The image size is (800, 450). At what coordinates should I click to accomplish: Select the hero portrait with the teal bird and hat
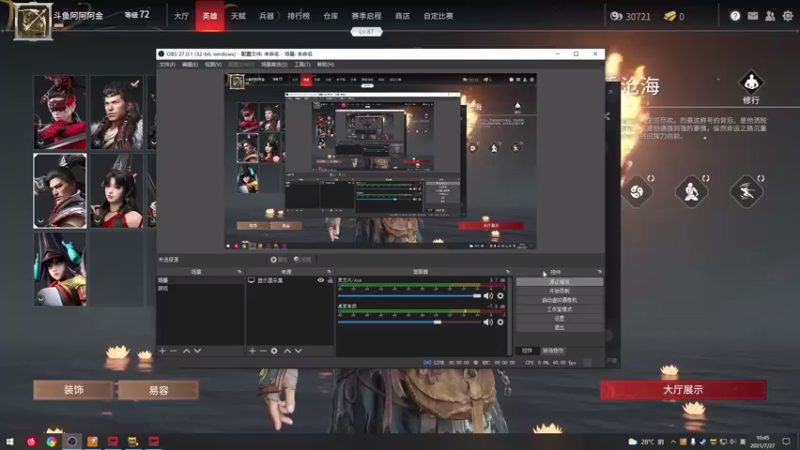(60, 269)
